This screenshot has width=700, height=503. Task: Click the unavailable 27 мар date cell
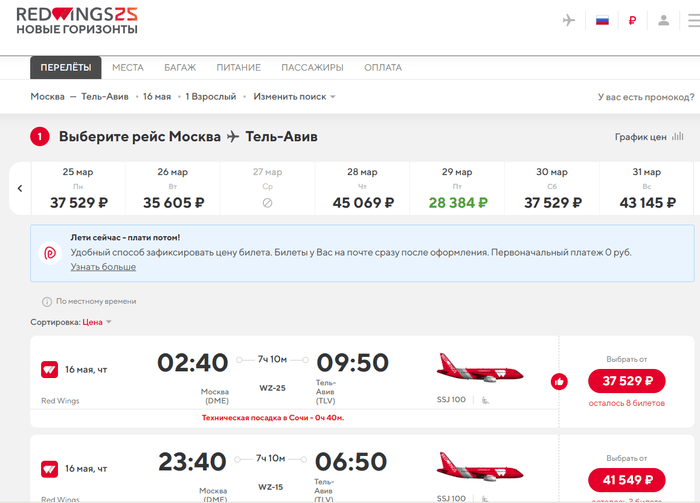[268, 188]
